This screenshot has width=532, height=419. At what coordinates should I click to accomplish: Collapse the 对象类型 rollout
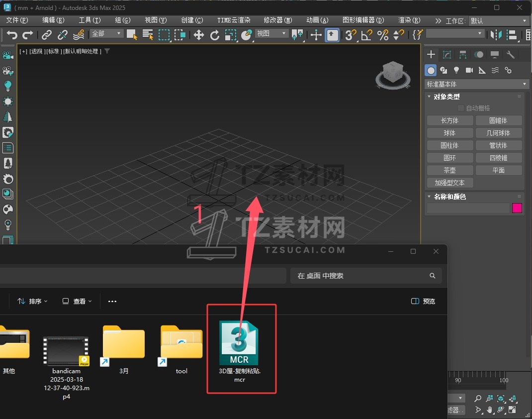click(x=430, y=97)
